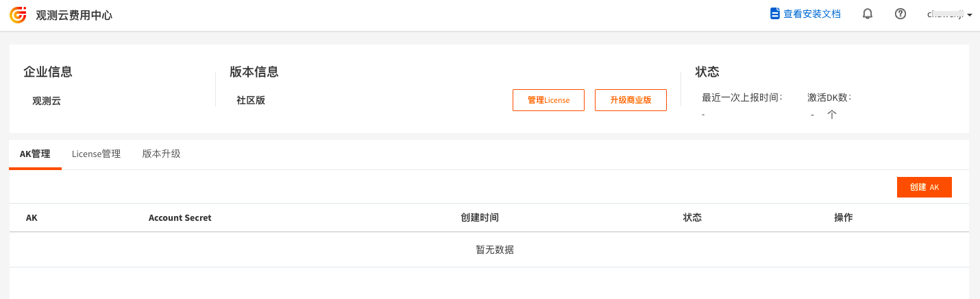Switch to the 版本升级 tab

point(161,154)
